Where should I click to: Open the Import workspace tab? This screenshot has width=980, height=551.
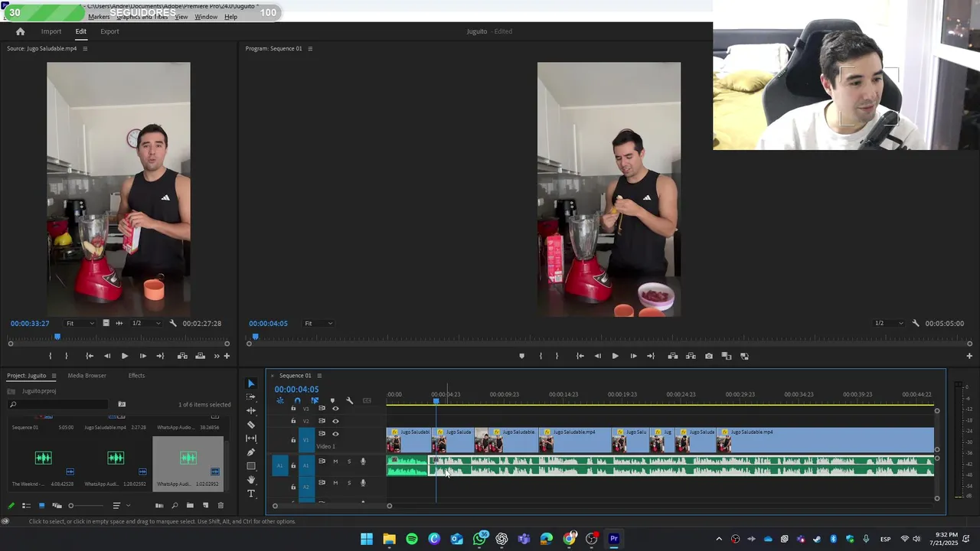click(x=51, y=31)
